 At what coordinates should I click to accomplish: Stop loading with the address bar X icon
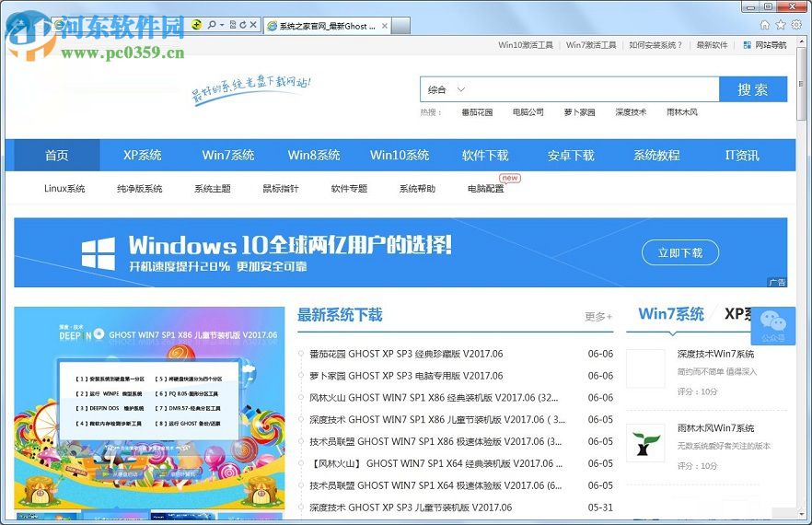pyautogui.click(x=253, y=24)
